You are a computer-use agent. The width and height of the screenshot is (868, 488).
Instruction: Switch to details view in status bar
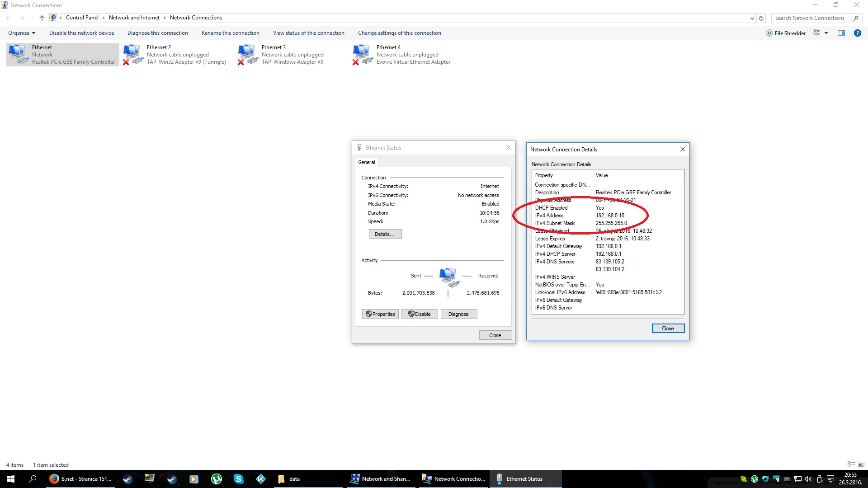pyautogui.click(x=851, y=465)
